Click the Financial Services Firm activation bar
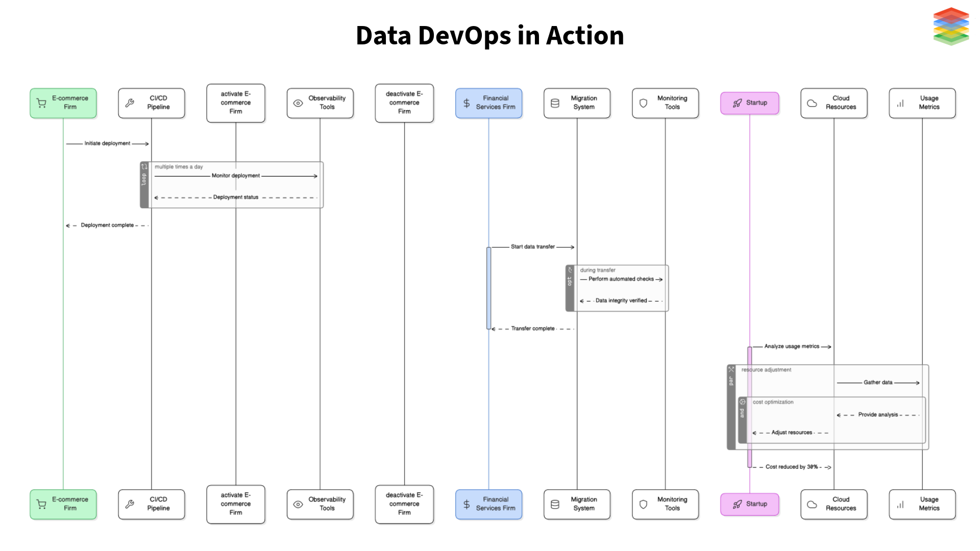Screen dimensions: 980x551 [x=488, y=287]
